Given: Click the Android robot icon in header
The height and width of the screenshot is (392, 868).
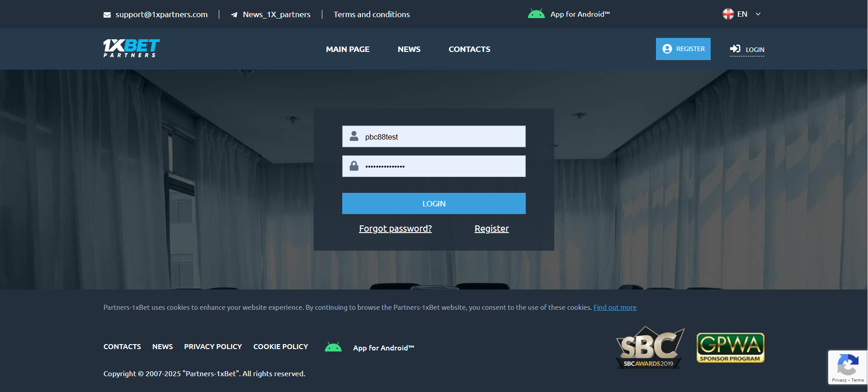Looking at the screenshot, I should coord(536,14).
